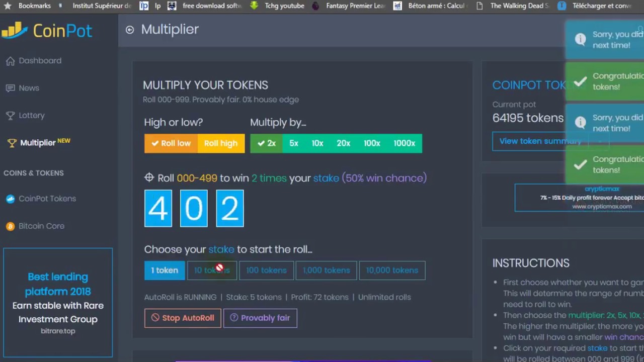The image size is (644, 362).
Task: Click the Stake: 5 tokens text
Action: (254, 297)
